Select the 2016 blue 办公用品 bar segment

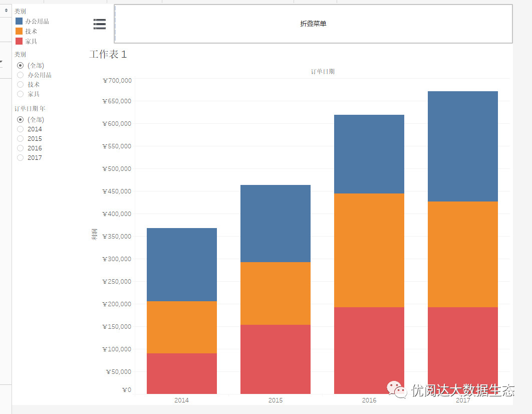coord(369,154)
